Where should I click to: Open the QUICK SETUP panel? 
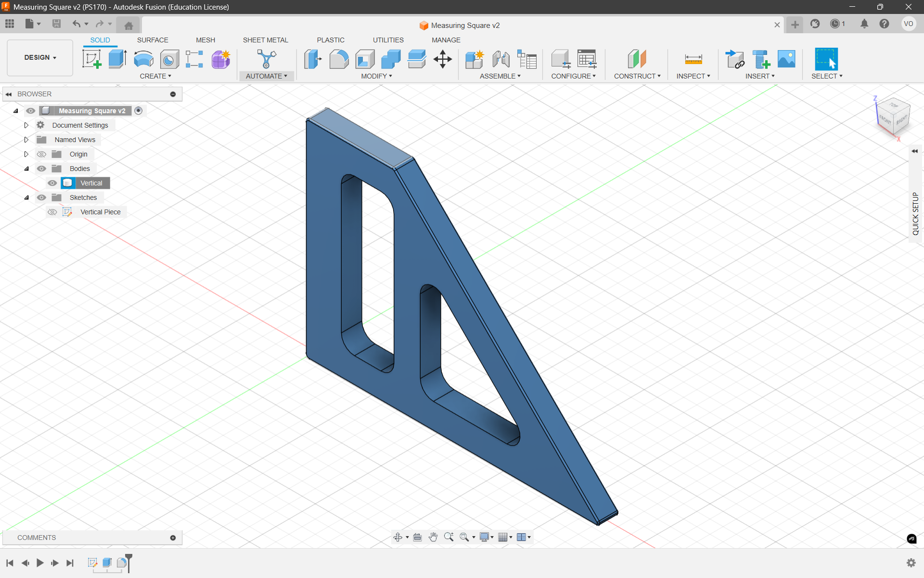(x=915, y=213)
